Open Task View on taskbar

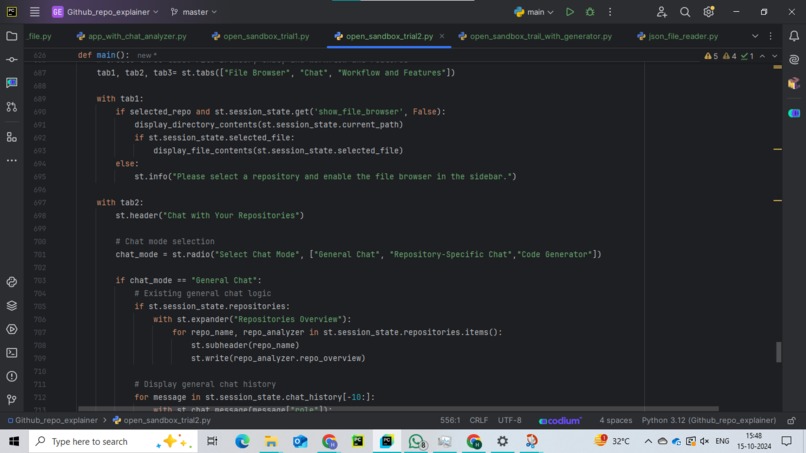click(212, 441)
